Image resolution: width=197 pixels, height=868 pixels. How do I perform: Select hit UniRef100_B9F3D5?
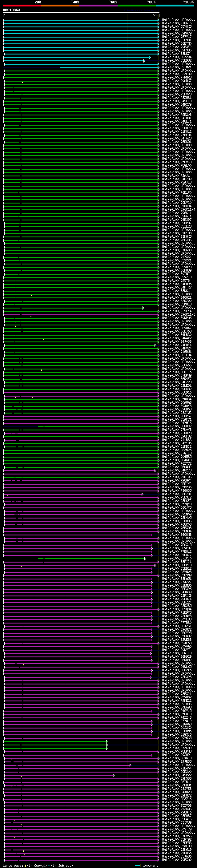point(177,50)
